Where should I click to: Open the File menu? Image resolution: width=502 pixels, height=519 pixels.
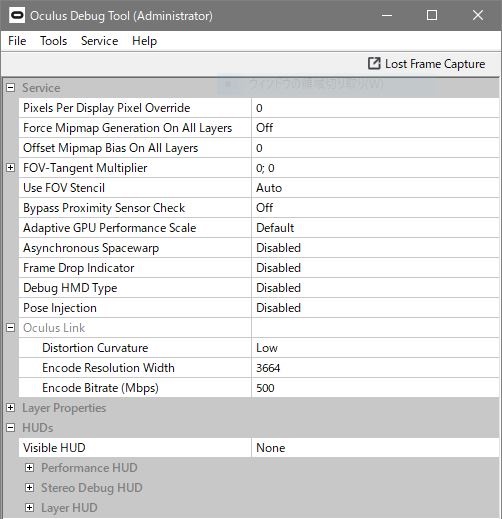(17, 41)
